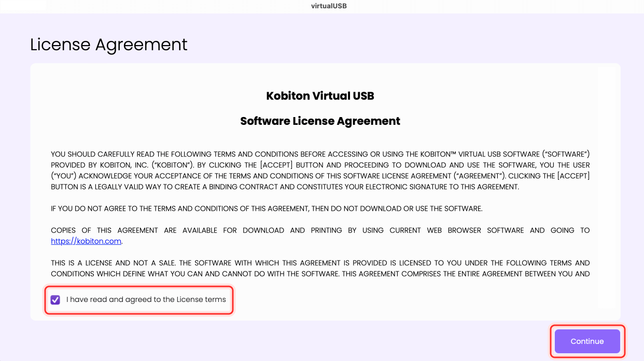Viewport: 644px width, 361px height.
Task: Click the paragraph starting 'YOU SHOULD CAREFULLY READ'
Action: pyautogui.click(x=320, y=170)
